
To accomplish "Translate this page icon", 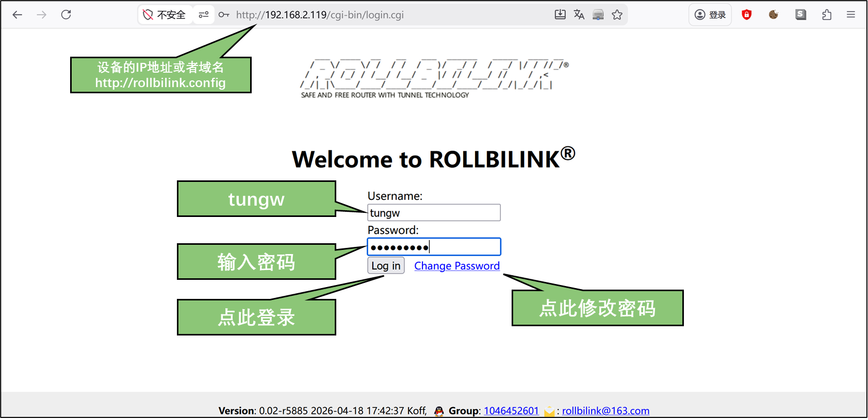I will [x=579, y=14].
